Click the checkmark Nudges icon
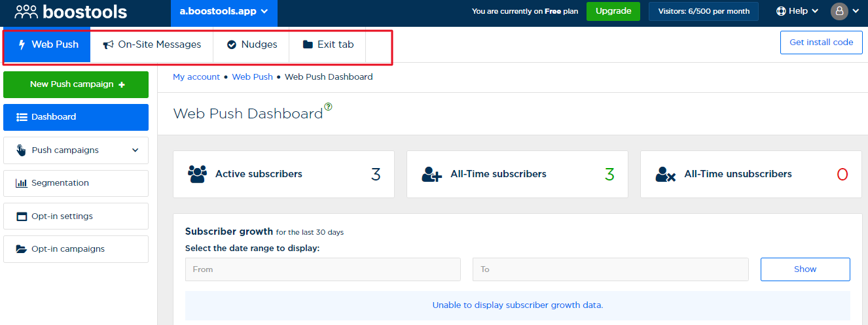 (x=231, y=45)
